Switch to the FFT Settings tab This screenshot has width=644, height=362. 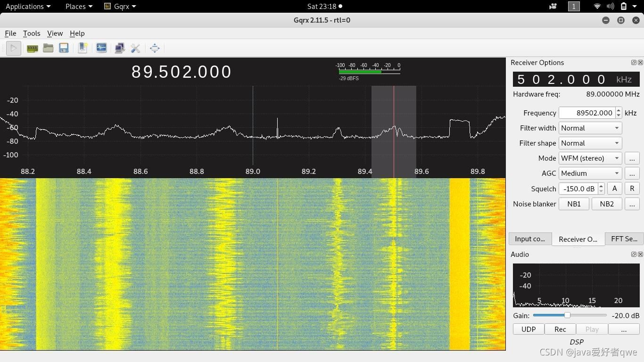pos(624,239)
